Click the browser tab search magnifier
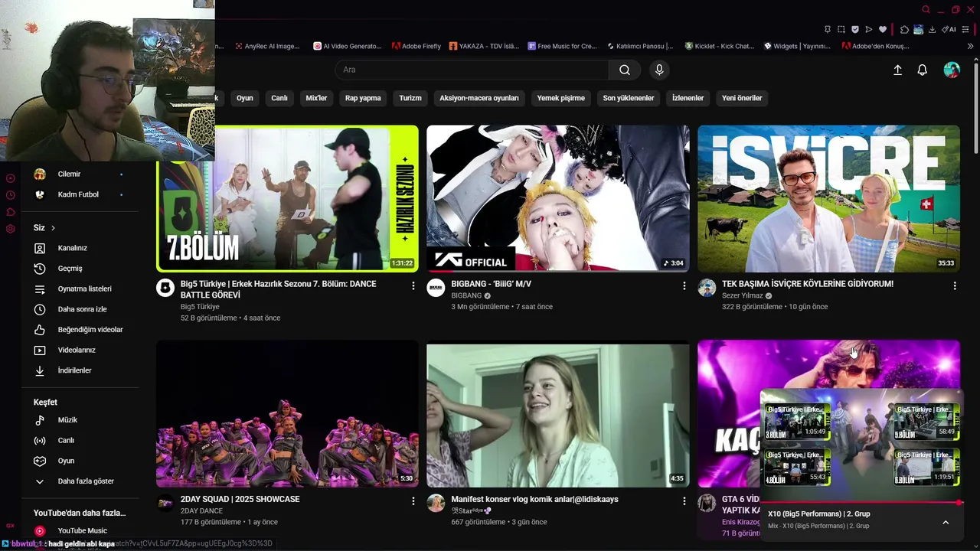This screenshot has width=980, height=551. pos(926,10)
